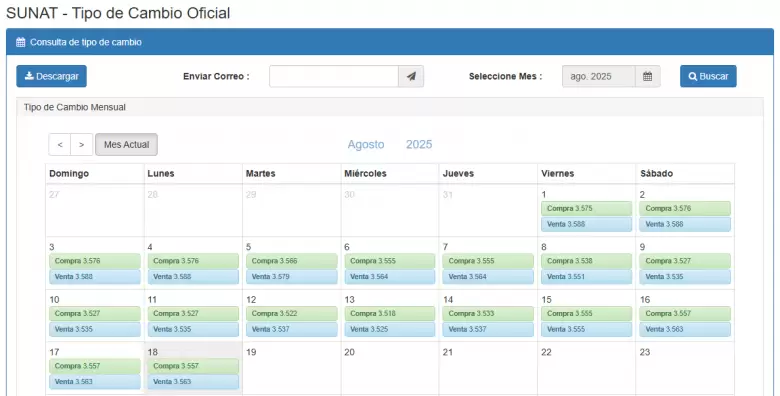Open calendar picker icon beside ago. 2025

click(647, 76)
